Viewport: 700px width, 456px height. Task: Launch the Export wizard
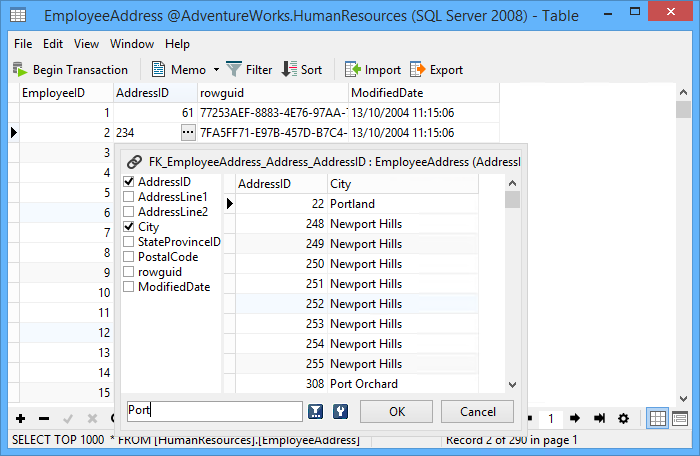pos(436,70)
